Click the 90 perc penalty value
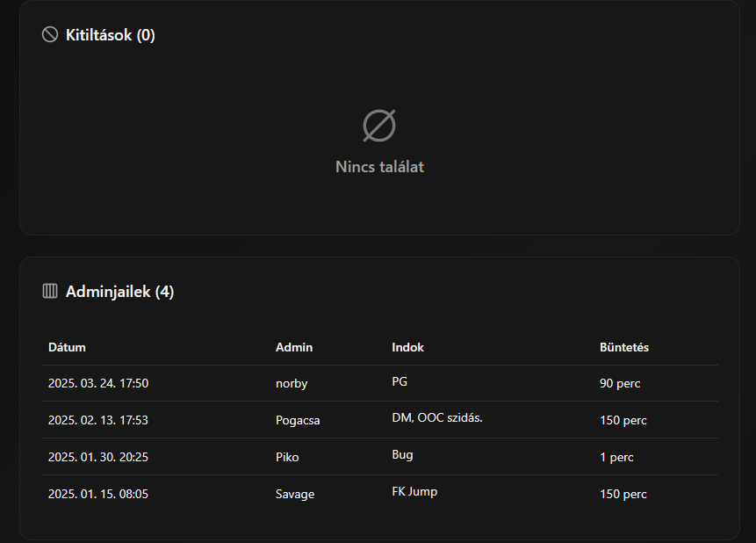756x543 pixels. (619, 384)
